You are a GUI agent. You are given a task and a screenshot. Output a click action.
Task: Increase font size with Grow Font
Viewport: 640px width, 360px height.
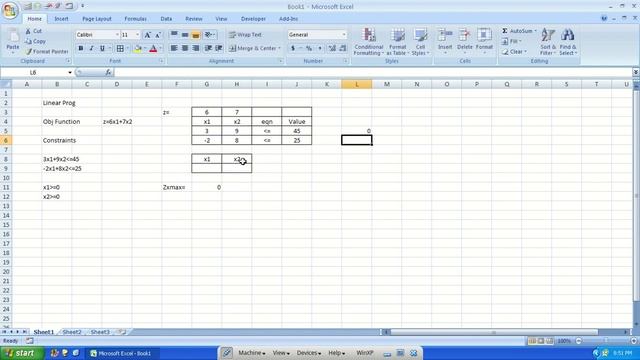pyautogui.click(x=147, y=35)
